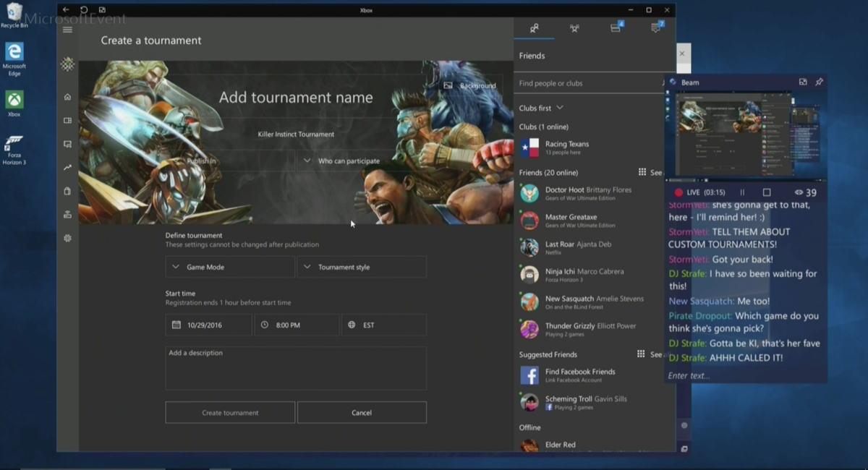This screenshot has width=868, height=470.
Task: Open Settings gear in Xbox sidebar
Action: [67, 238]
